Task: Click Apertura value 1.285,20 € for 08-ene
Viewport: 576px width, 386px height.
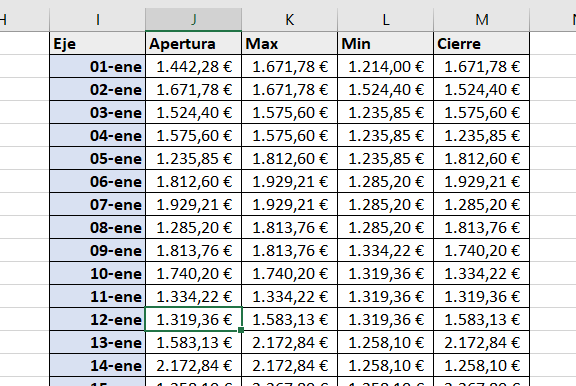Action: pyautogui.click(x=194, y=228)
